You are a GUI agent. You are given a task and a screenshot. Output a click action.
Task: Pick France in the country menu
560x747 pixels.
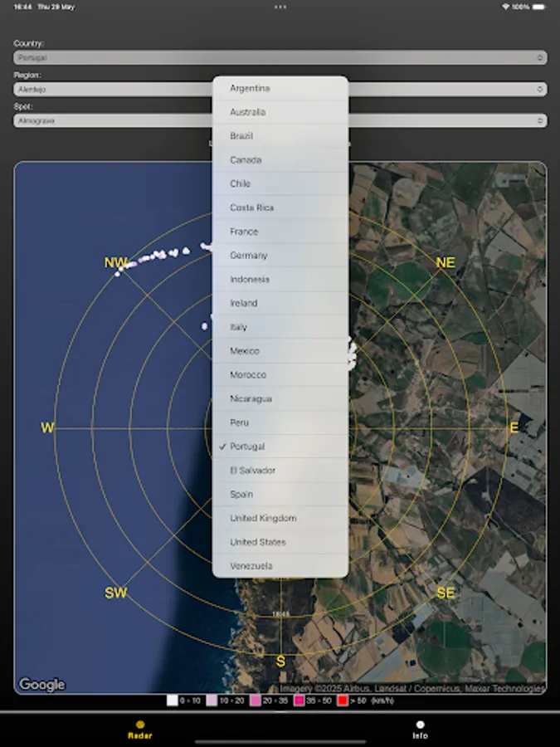280,232
